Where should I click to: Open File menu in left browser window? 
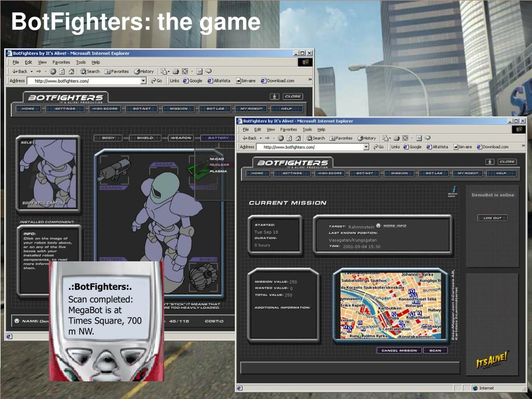16,62
